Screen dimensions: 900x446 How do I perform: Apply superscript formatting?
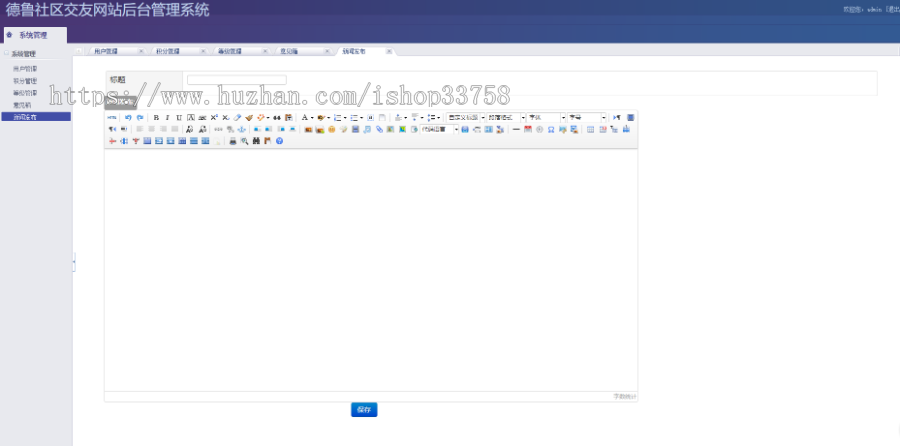214,118
